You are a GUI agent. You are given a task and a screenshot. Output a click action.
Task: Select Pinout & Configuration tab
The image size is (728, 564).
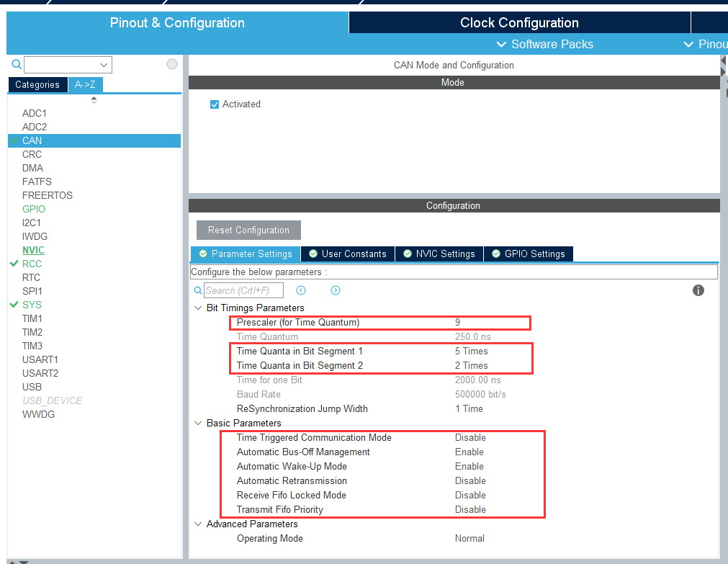(177, 23)
